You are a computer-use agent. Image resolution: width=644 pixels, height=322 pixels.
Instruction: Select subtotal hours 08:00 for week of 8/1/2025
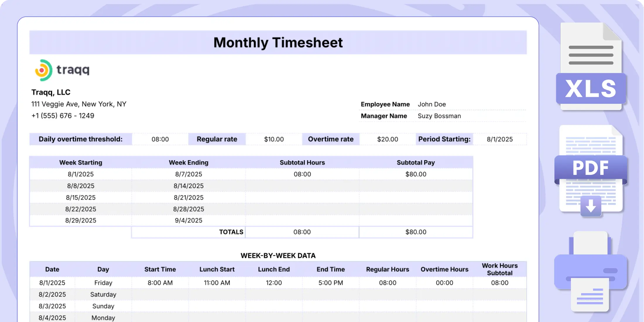302,174
